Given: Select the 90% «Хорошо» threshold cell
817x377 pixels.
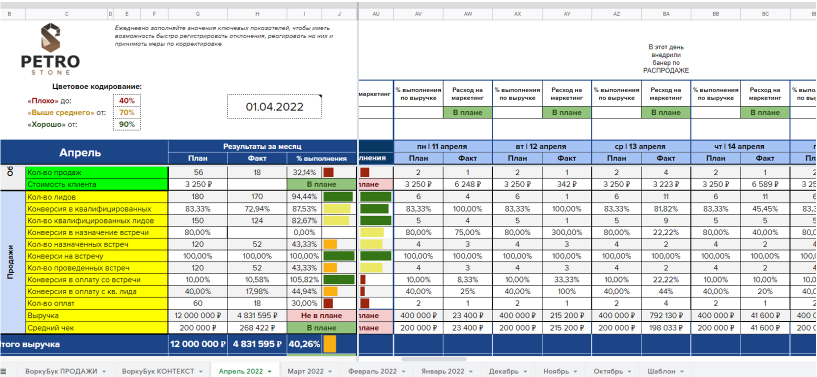Looking at the screenshot, I should click(127, 124).
